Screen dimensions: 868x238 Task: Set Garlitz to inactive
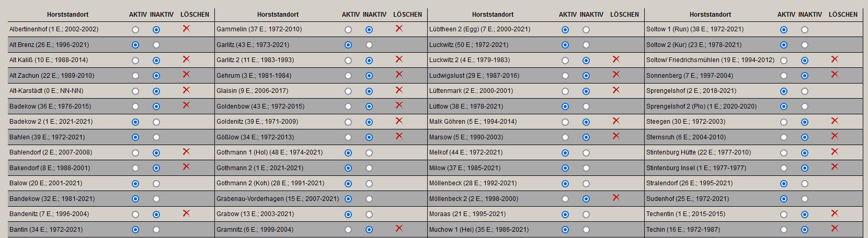tap(369, 45)
